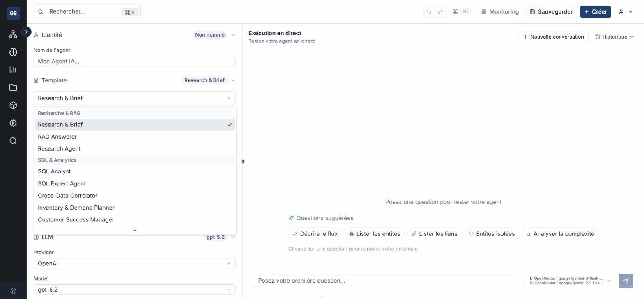The image size is (644, 299).
Task: Expand the sidebar with the arrow toggle
Action: pyautogui.click(x=26, y=31)
